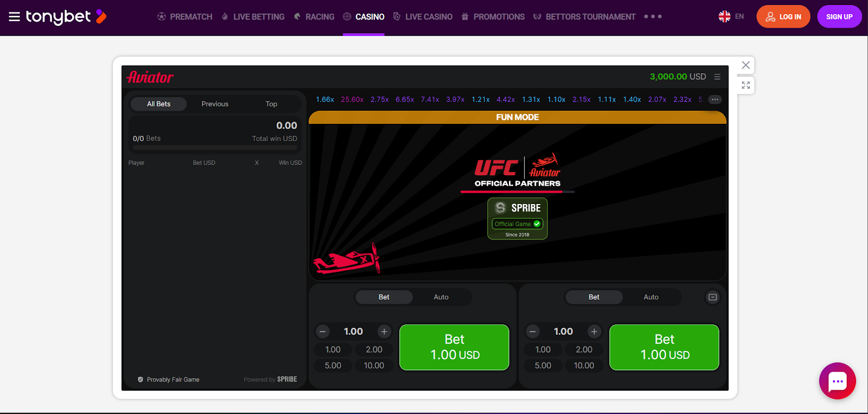Choose 10.00 preset in second panel
The height and width of the screenshot is (414, 868).
click(x=584, y=366)
